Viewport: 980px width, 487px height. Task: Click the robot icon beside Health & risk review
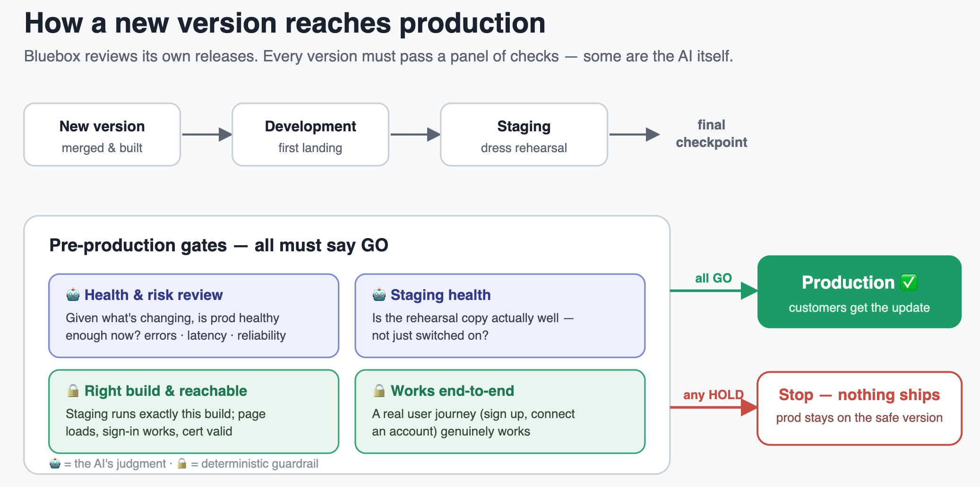pos(73,295)
